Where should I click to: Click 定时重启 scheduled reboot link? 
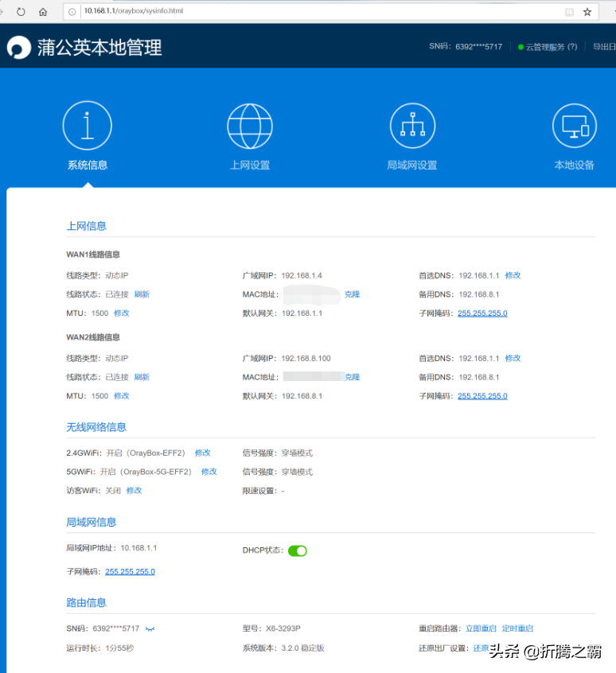[517, 628]
